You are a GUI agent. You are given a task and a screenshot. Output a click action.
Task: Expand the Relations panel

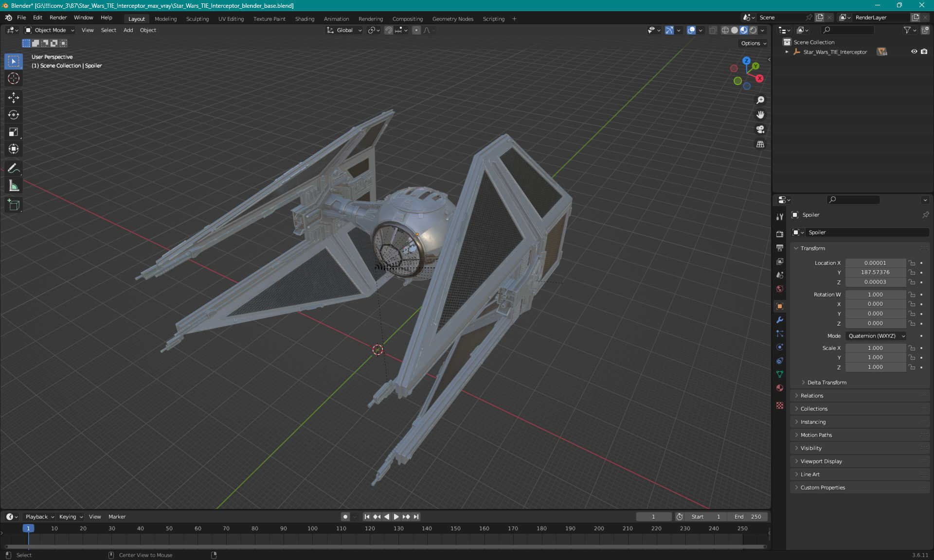pyautogui.click(x=811, y=396)
